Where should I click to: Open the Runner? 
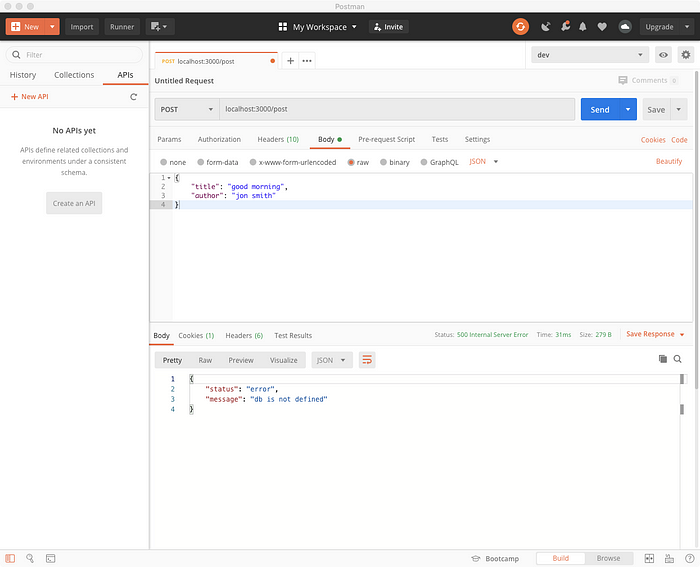point(122,27)
